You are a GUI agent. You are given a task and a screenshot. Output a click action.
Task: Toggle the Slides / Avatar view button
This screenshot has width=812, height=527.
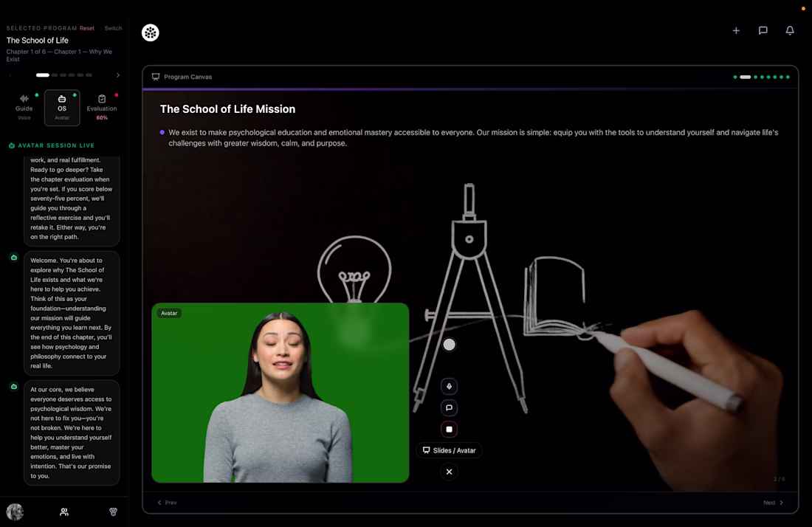coord(449,450)
